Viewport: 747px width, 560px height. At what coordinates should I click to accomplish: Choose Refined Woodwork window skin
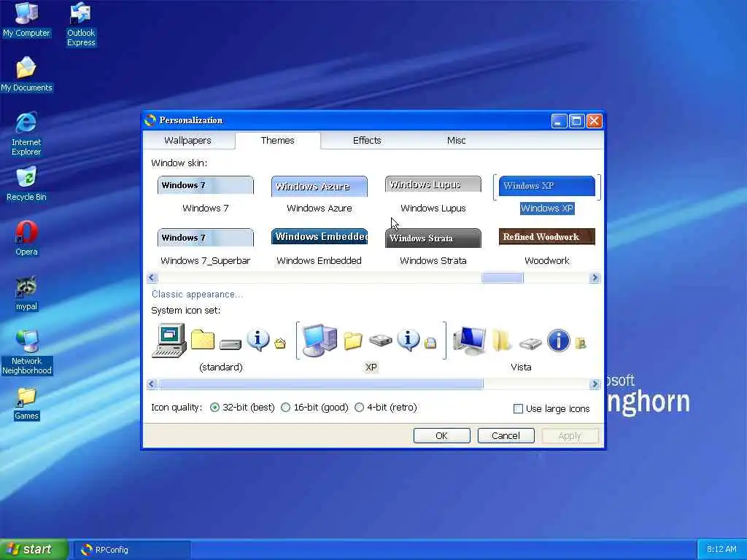(x=547, y=248)
